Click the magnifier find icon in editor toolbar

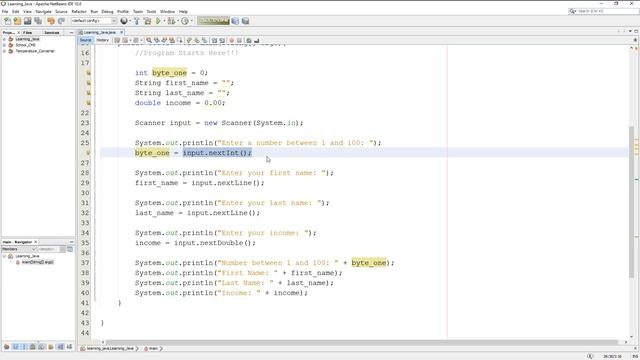[149, 40]
